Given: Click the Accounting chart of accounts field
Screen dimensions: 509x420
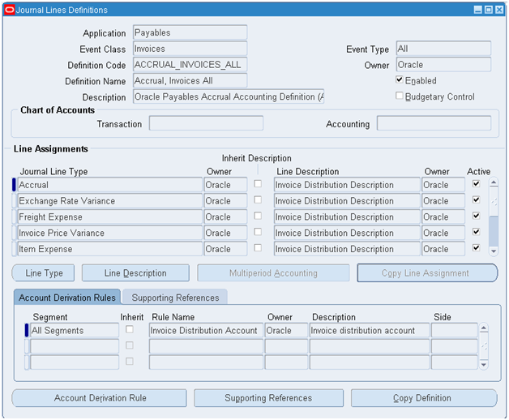Looking at the screenshot, I should (434, 123).
